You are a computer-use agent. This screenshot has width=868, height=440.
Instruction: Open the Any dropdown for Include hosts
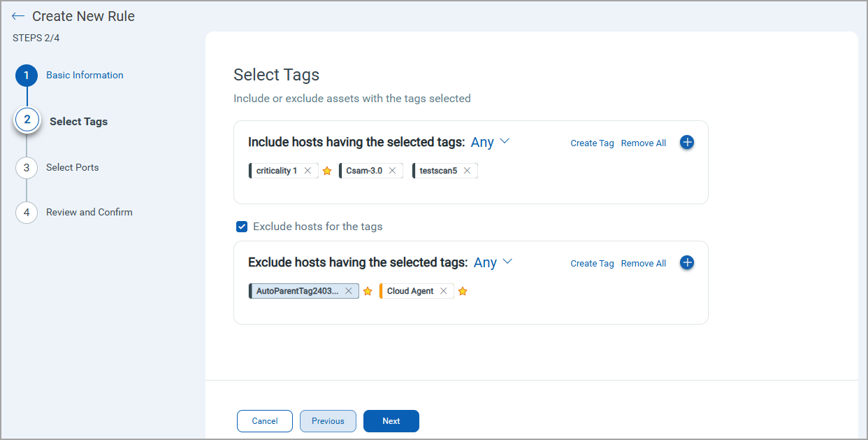490,142
